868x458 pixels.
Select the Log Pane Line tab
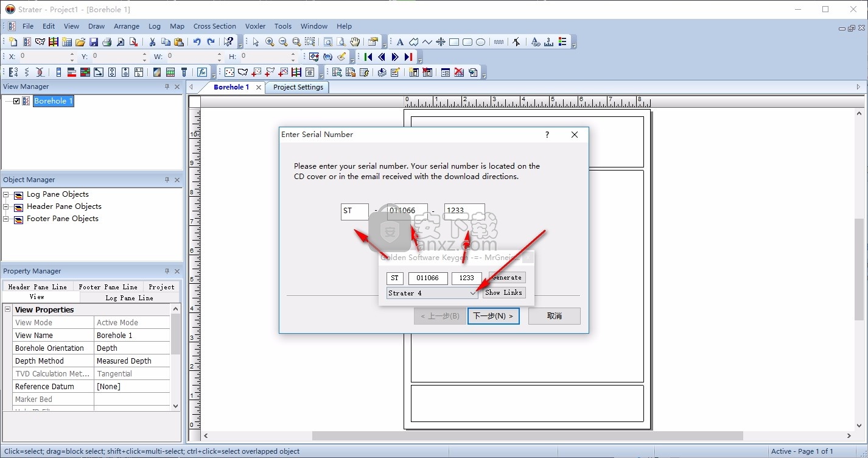pyautogui.click(x=129, y=298)
